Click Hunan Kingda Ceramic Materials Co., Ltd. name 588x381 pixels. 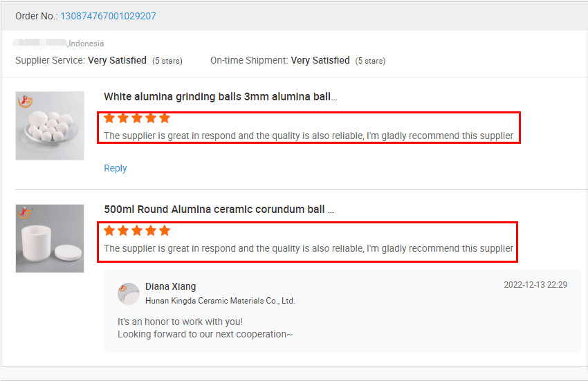point(220,301)
